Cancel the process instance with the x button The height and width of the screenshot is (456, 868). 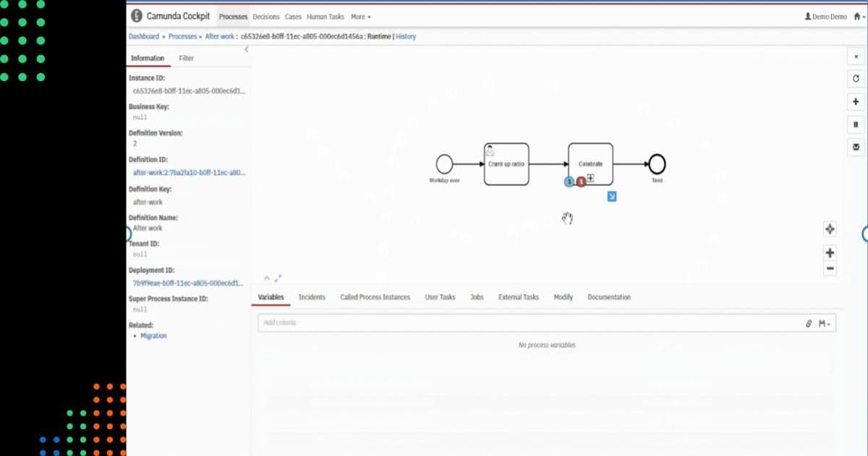click(856, 56)
